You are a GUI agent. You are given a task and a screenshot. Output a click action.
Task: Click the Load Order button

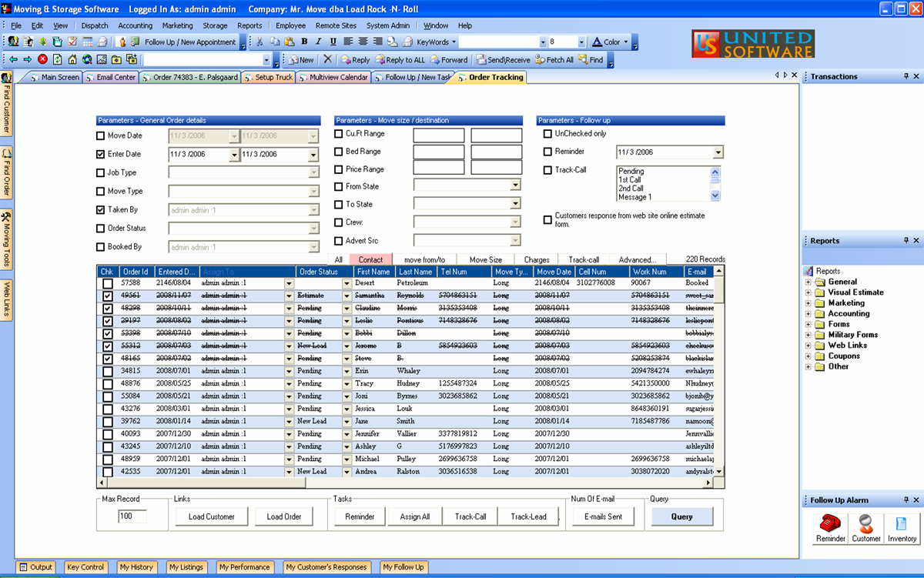284,516
